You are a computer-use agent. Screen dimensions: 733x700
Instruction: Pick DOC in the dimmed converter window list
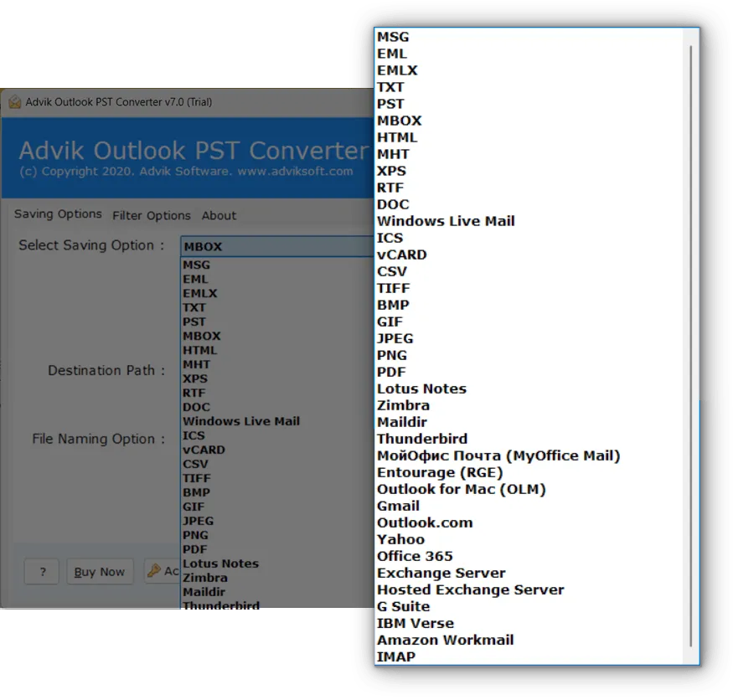point(196,408)
